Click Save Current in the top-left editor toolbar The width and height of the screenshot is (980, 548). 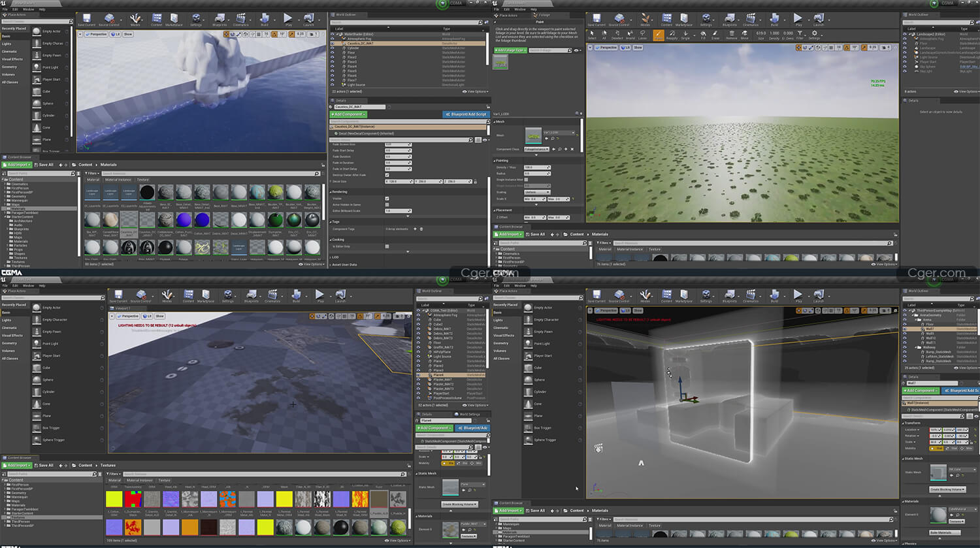pyautogui.click(x=86, y=20)
